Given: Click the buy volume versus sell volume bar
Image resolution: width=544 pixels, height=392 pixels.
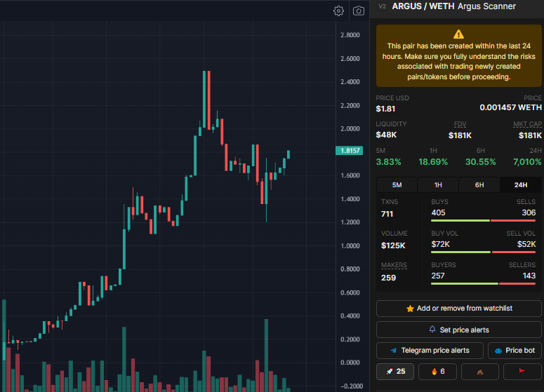Looking at the screenshot, I should 484,252.
